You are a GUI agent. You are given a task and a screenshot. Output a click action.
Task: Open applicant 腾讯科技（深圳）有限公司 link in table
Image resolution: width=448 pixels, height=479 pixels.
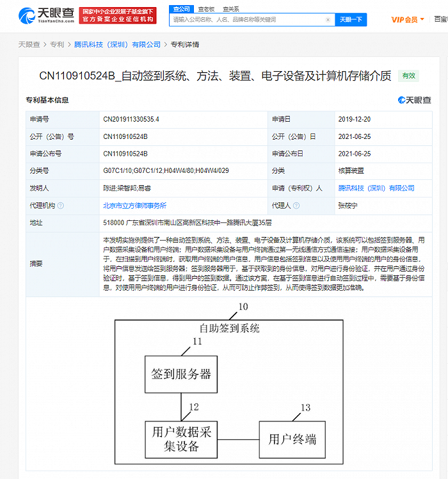click(376, 188)
